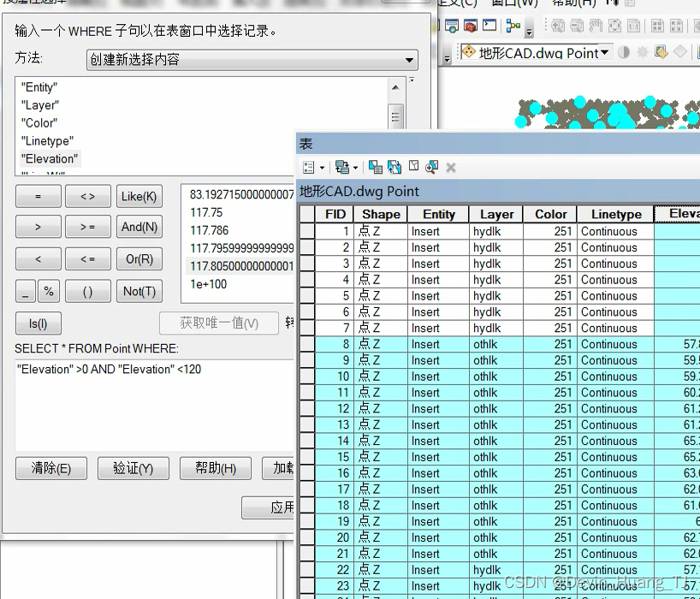The width and height of the screenshot is (700, 599).
Task: Click the <> not-equal operator button
Action: tap(88, 197)
